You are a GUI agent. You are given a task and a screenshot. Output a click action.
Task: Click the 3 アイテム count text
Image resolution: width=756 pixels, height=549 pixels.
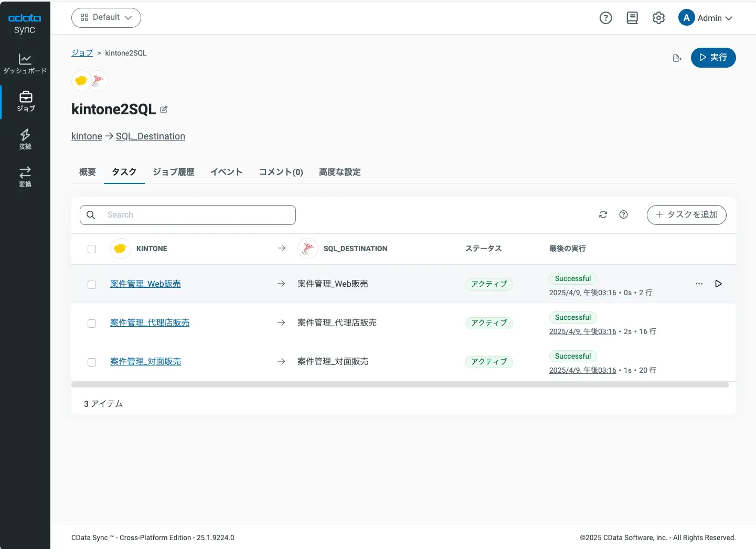click(x=103, y=404)
